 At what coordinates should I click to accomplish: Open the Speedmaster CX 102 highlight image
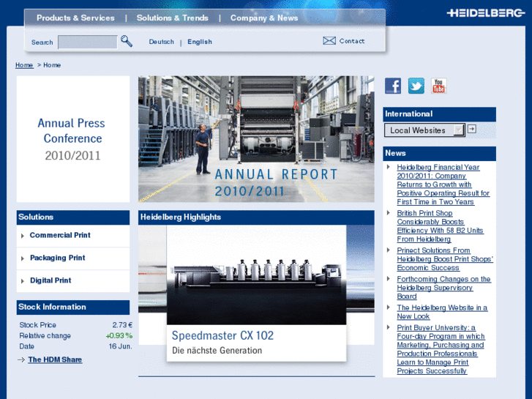[256, 275]
